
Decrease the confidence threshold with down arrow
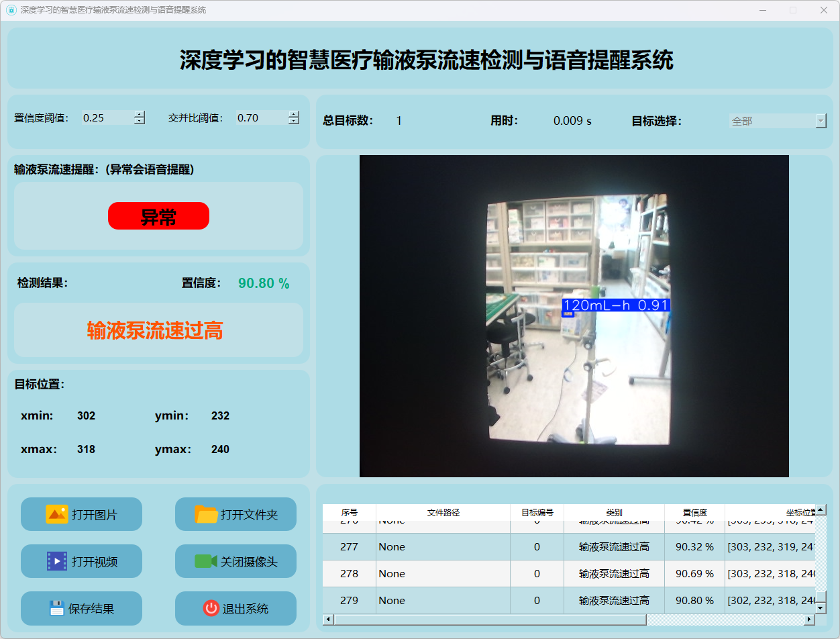pyautogui.click(x=140, y=121)
